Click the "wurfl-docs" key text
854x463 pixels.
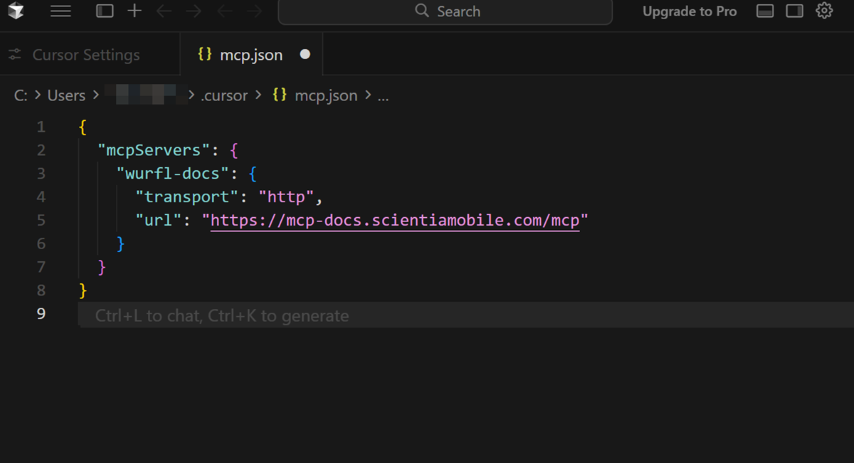pyautogui.click(x=173, y=174)
